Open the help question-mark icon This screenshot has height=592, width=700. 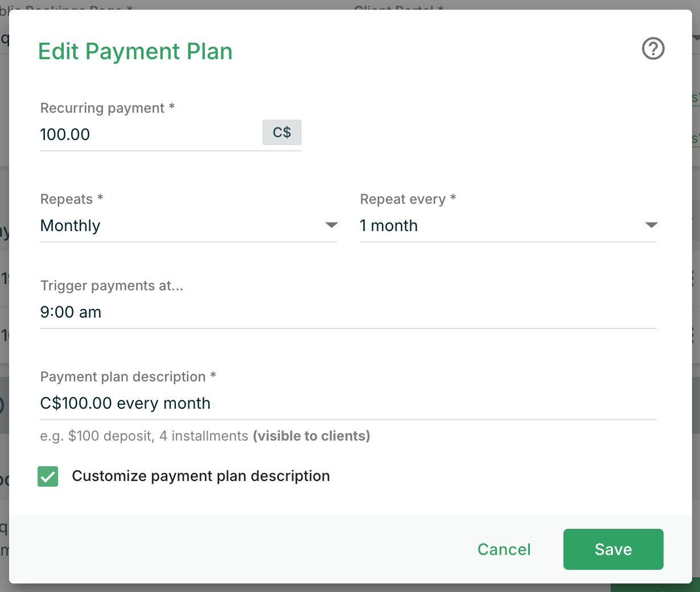click(653, 48)
